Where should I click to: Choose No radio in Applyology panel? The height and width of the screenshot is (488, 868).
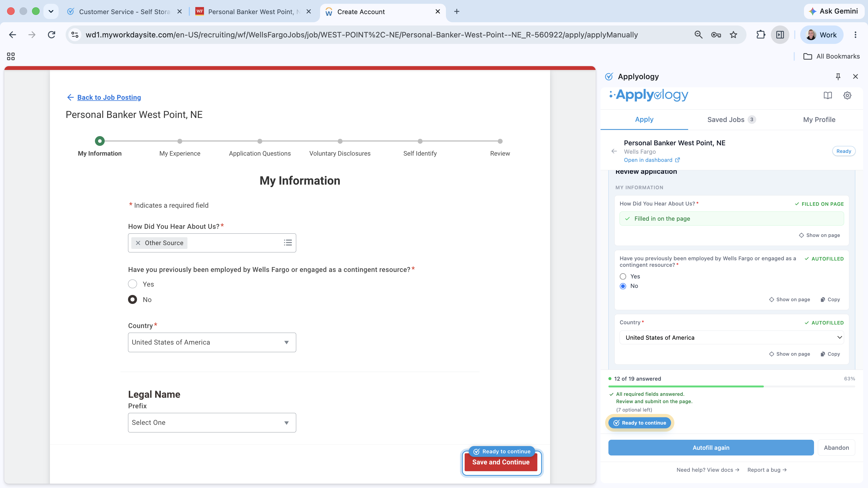(623, 286)
